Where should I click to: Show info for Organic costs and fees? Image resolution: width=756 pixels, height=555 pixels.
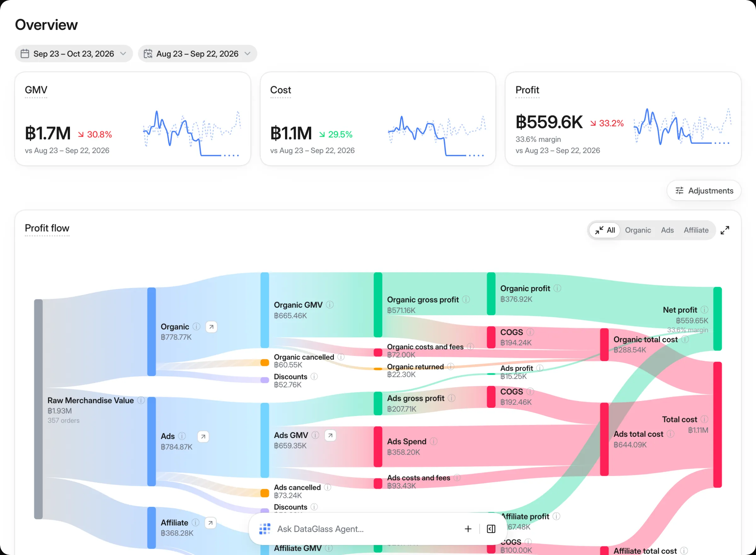pyautogui.click(x=471, y=347)
